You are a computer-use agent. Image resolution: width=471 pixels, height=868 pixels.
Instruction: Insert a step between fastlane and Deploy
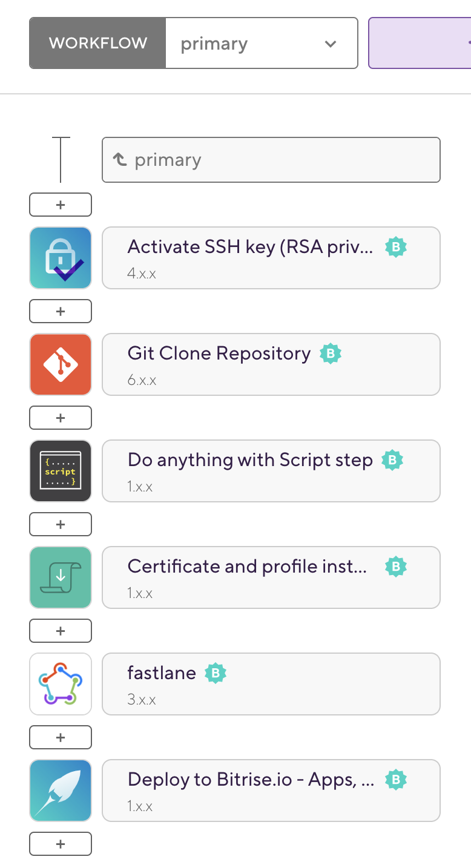pyautogui.click(x=61, y=737)
